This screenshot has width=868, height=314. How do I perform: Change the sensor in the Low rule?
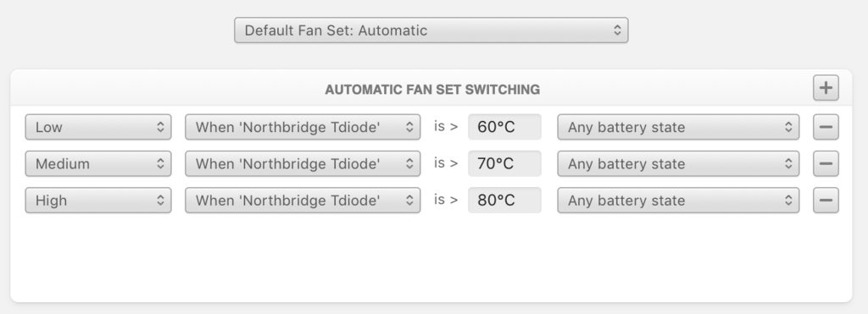(303, 127)
